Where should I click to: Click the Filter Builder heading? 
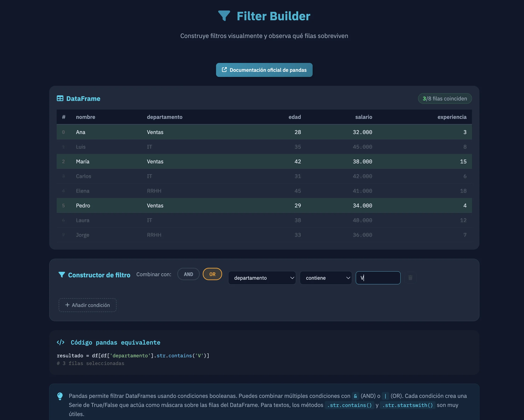tap(273, 16)
